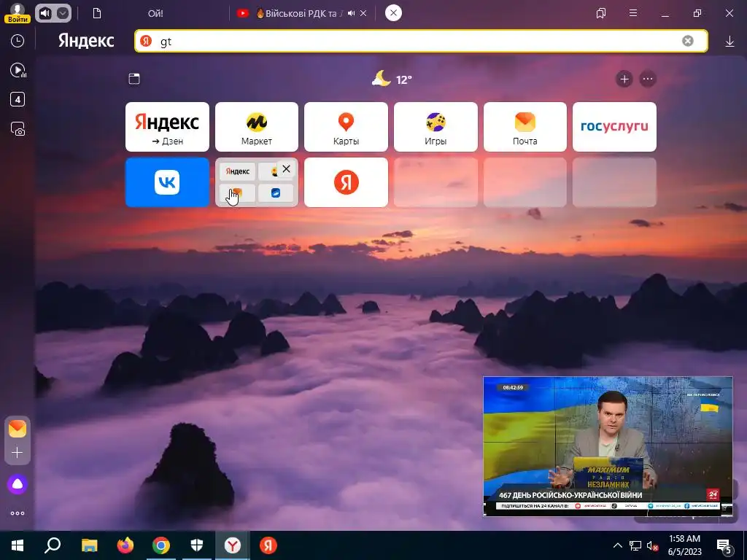The height and width of the screenshot is (560, 747).
Task: Open the Яндекс Дзен tile
Action: click(167, 127)
